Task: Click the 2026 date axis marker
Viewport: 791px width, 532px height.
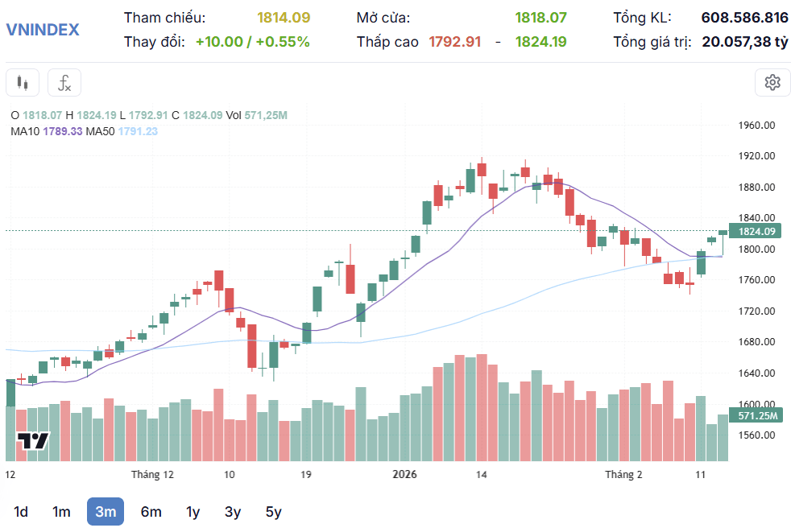Action: [x=404, y=475]
